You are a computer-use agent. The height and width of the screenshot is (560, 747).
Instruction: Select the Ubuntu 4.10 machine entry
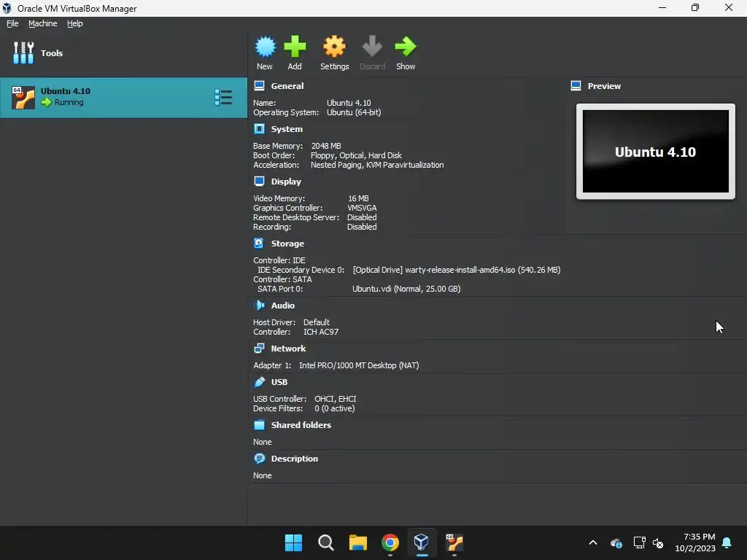[x=123, y=98]
